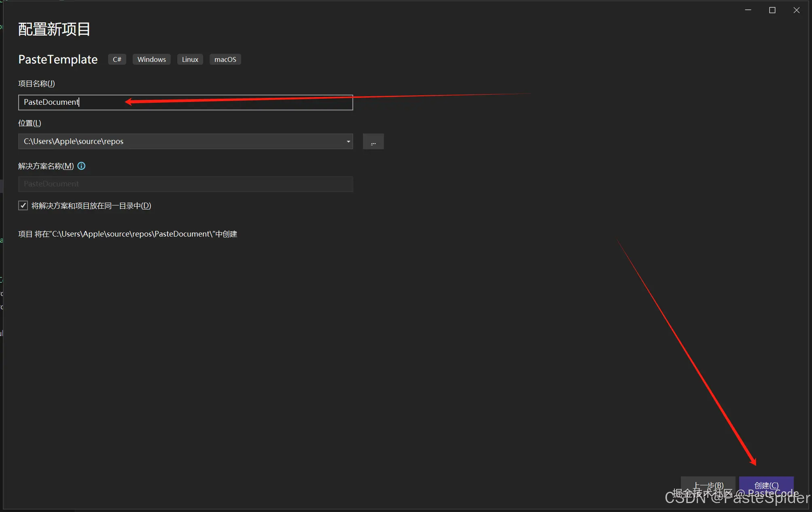This screenshot has height=512, width=812.
Task: Click the PasteTemplate template heading
Action: 58,59
